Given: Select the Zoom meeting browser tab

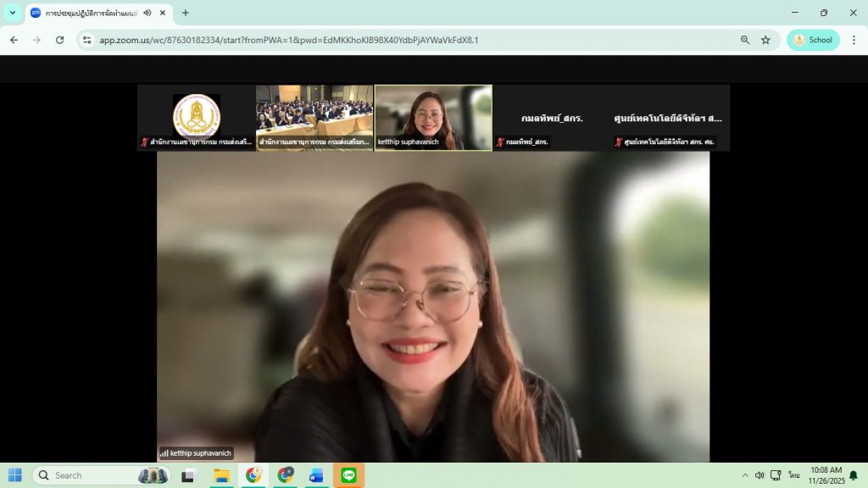Looking at the screenshot, I should (85, 13).
